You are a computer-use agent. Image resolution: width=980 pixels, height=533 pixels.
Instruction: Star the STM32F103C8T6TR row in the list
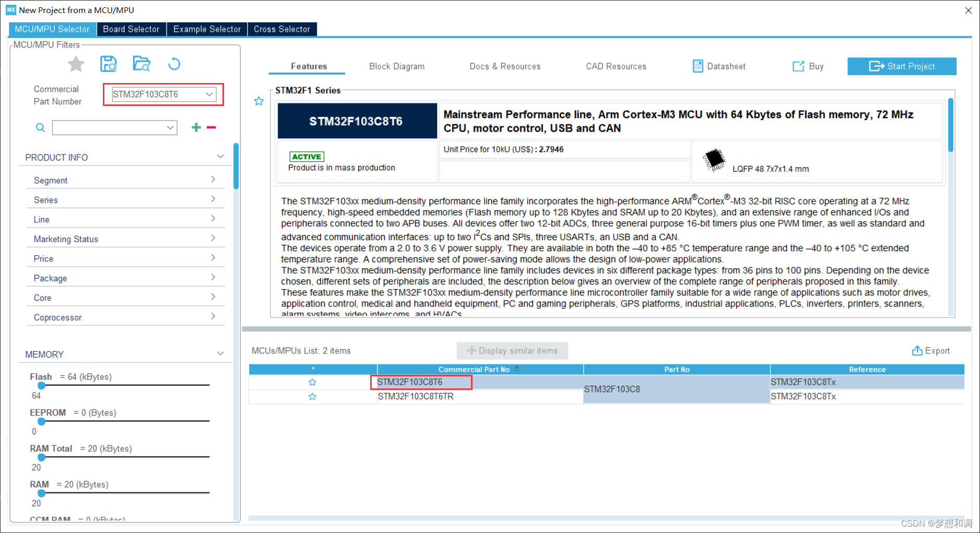(312, 397)
